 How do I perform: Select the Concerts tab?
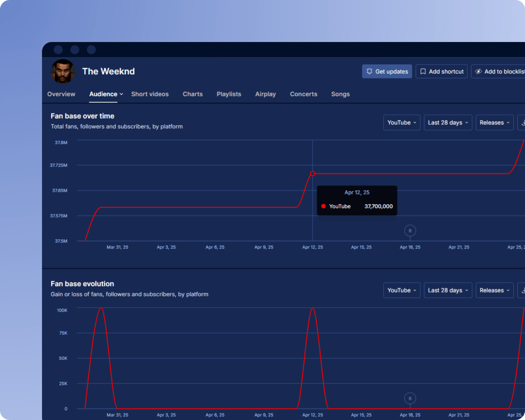click(x=303, y=94)
